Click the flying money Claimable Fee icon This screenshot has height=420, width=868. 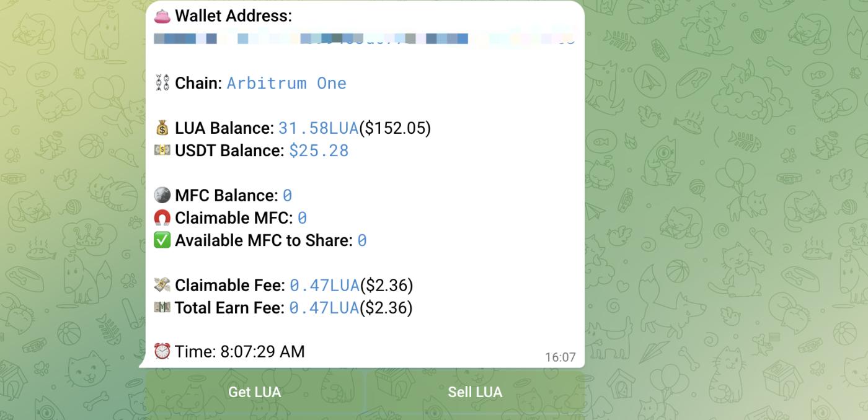pos(162,286)
